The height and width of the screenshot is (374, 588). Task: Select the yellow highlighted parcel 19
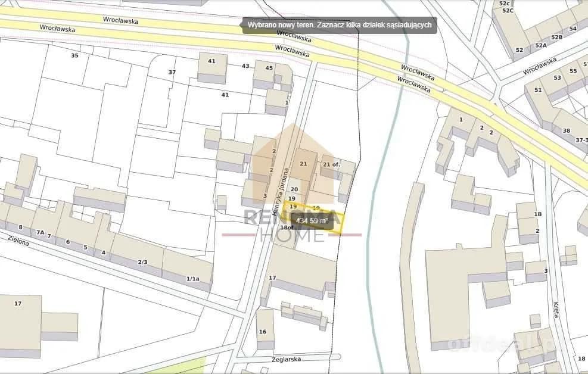pos(313,217)
